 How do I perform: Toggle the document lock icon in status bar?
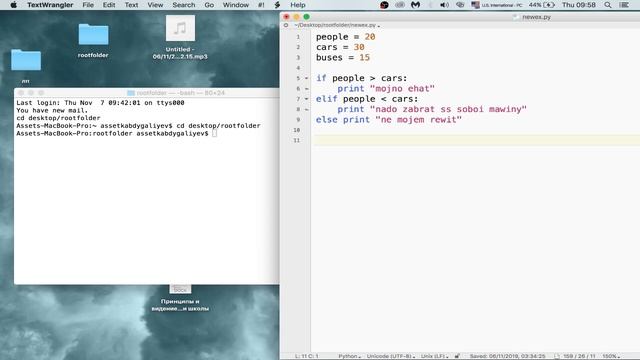[458, 356]
